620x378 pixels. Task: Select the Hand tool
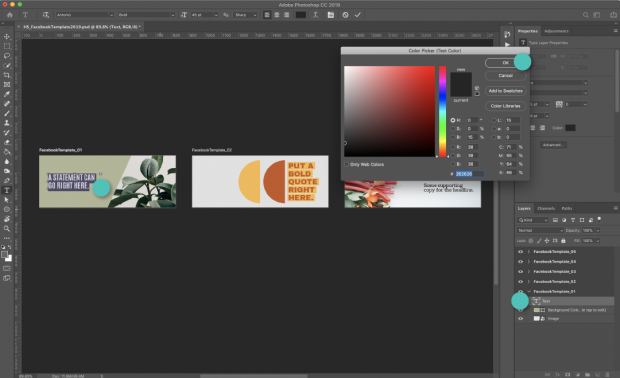[x=7, y=219]
